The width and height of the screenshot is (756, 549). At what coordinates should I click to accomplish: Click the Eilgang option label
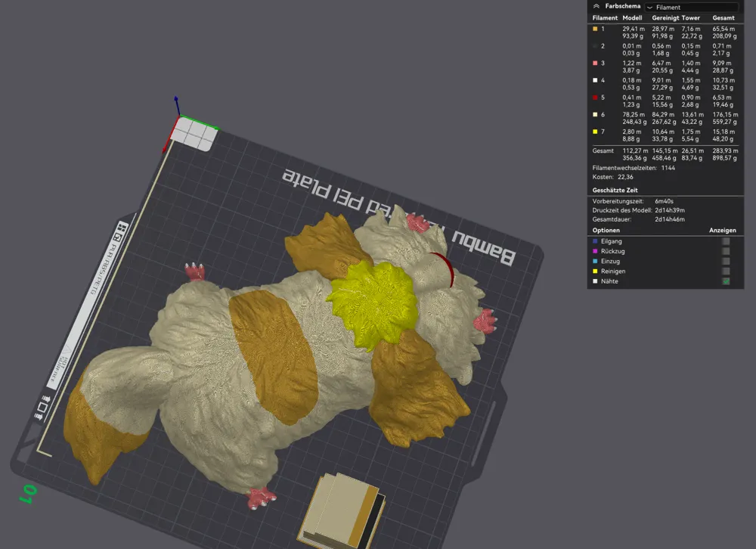point(611,241)
